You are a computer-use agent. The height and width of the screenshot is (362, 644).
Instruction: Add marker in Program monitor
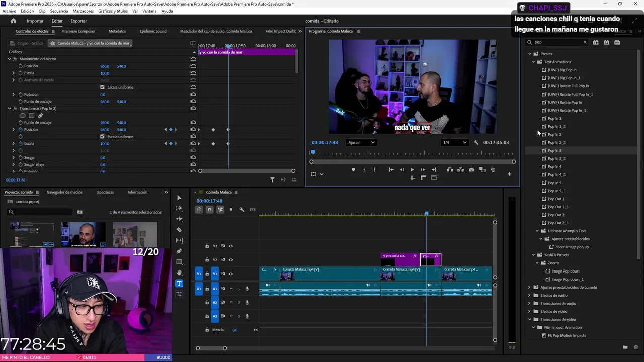353,170
